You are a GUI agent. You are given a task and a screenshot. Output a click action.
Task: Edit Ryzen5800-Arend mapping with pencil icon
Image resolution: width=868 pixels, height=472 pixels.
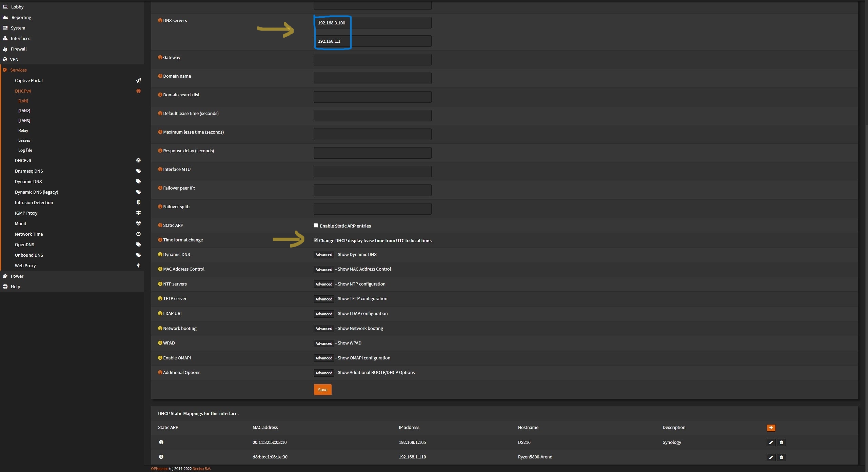pos(771,457)
